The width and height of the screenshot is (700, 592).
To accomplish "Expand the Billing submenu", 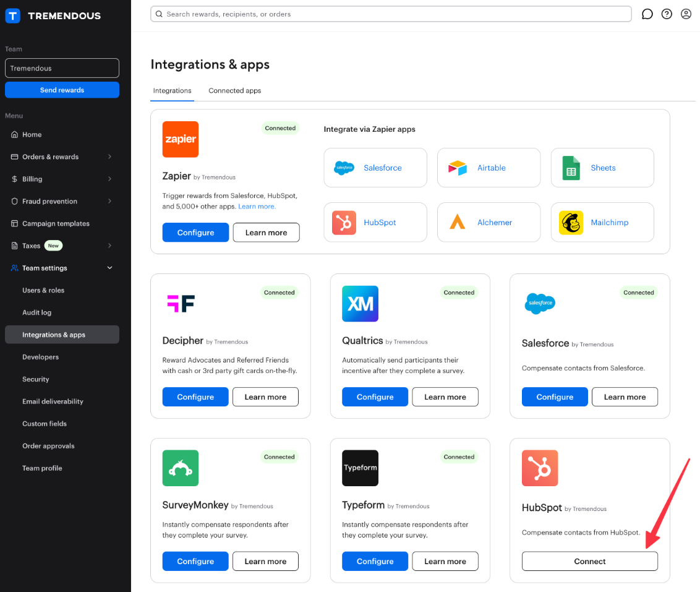I will point(62,179).
